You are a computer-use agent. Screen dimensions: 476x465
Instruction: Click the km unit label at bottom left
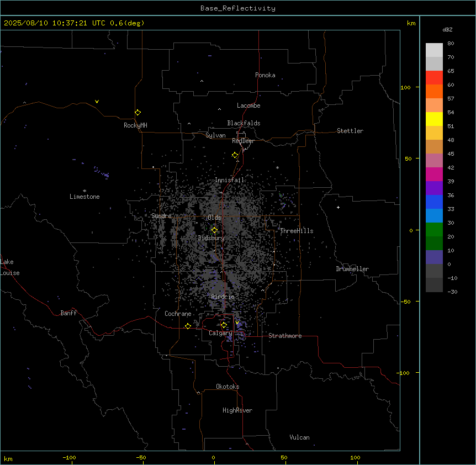click(x=8, y=458)
